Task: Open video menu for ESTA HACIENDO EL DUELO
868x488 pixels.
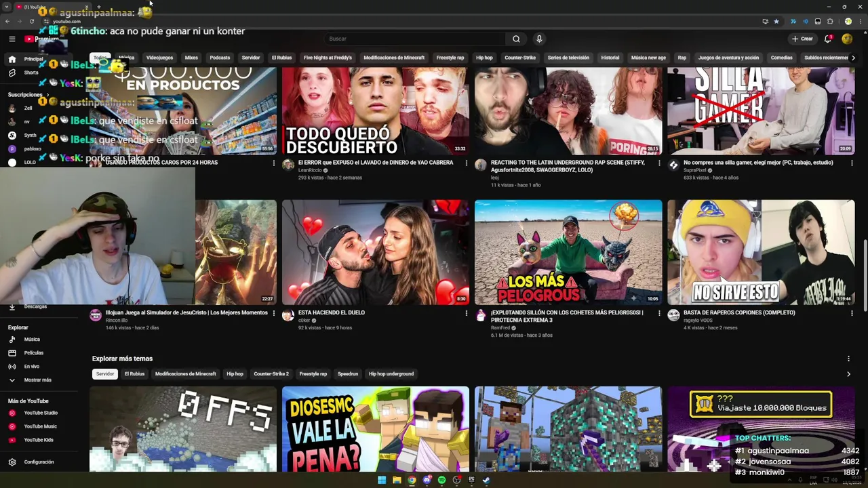Action: point(466,313)
